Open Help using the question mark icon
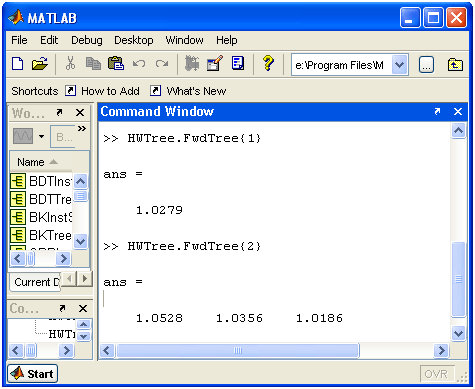Image resolution: width=475 pixels, height=389 pixels. click(x=268, y=63)
